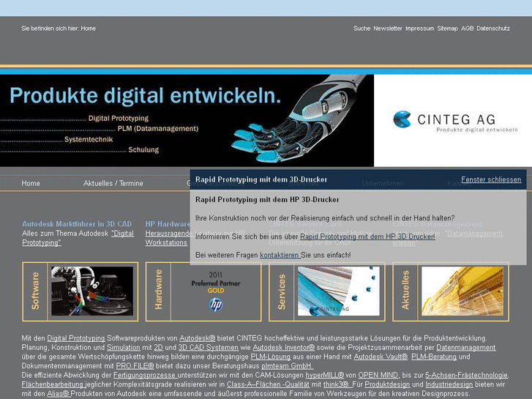Open the Simulation link

pos(124,347)
